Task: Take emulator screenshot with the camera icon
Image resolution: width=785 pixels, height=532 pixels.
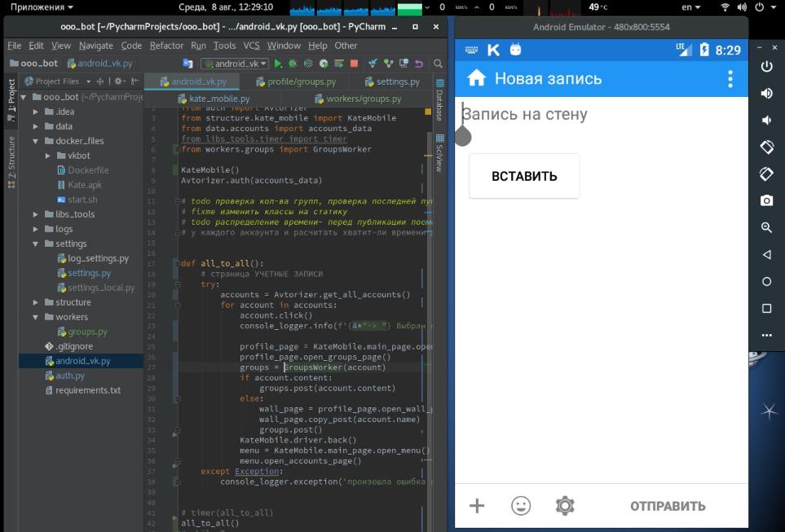Action: 766,200
